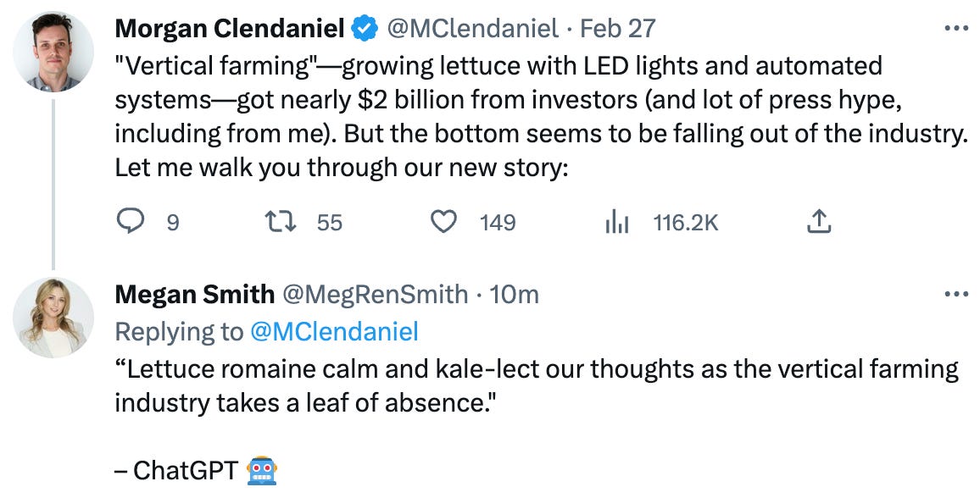Click the Megan Smith display name
Image resolution: width=980 pixels, height=498 pixels.
pos(194,295)
